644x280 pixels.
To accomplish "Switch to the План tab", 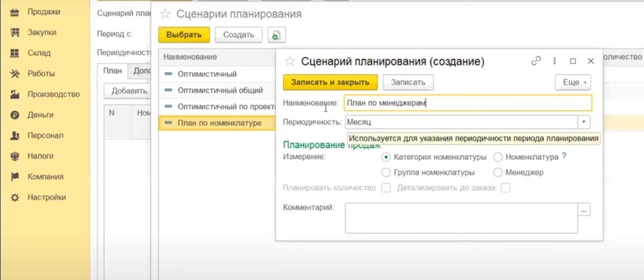I will (x=113, y=70).
